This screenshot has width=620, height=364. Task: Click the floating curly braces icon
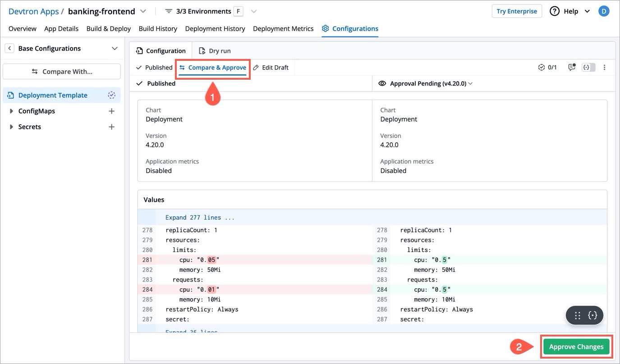click(x=592, y=316)
